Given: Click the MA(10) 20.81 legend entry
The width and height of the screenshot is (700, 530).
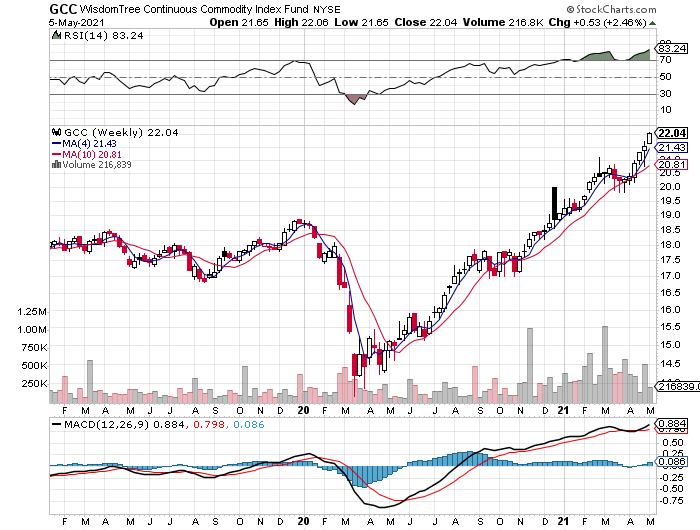Looking at the screenshot, I should (x=87, y=154).
